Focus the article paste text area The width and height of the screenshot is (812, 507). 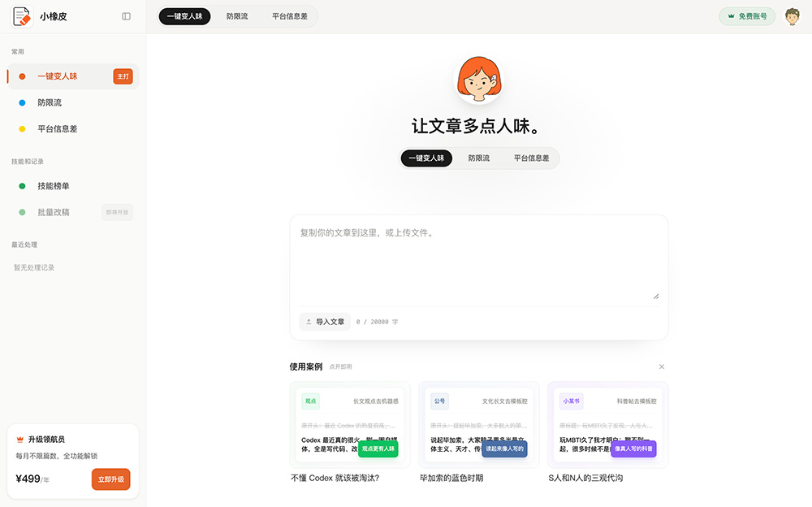coord(479,262)
